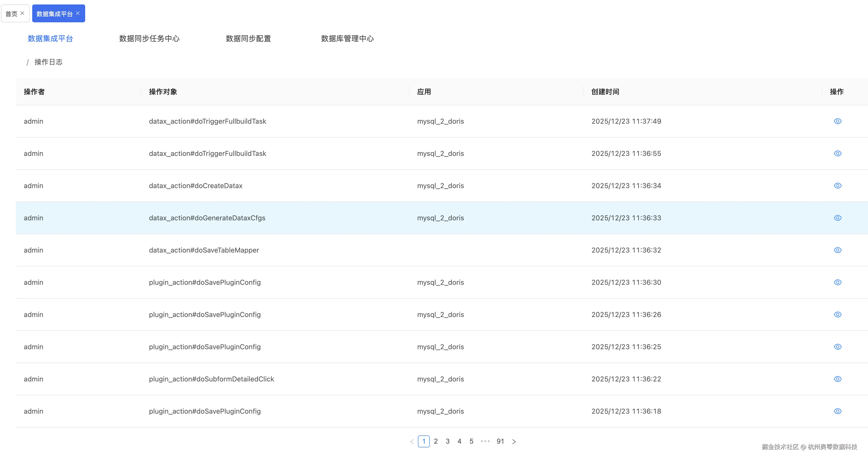Jump ahead via pagination ellipsis

point(485,441)
